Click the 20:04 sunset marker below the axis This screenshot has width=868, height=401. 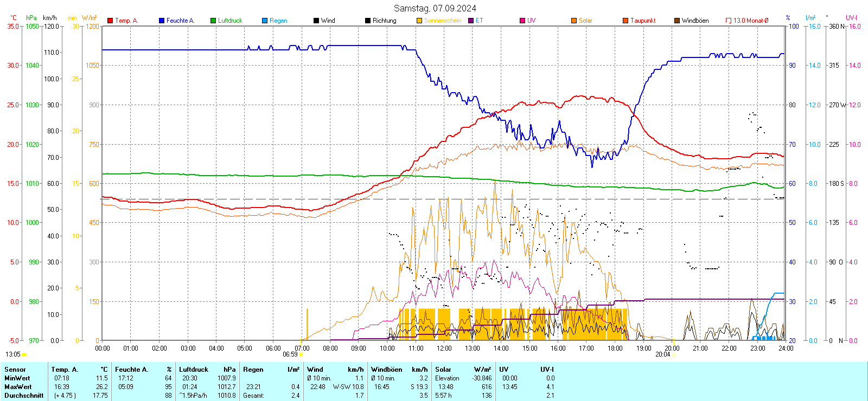663,354
